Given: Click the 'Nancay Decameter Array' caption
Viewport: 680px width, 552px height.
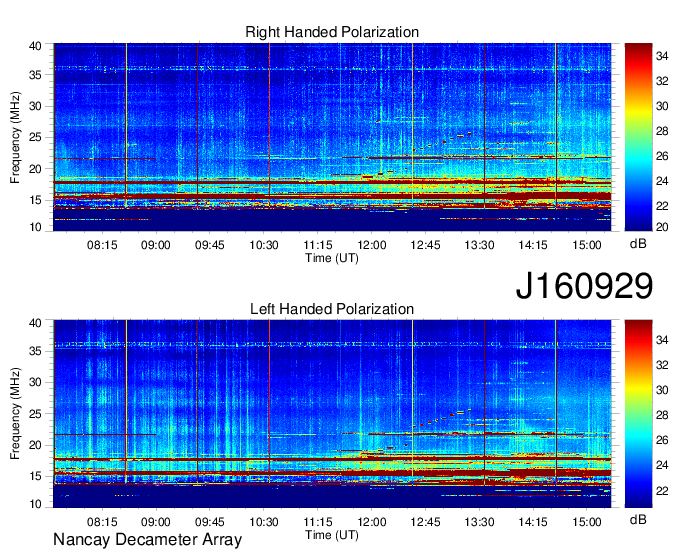Looking at the screenshot, I should click(147, 540).
